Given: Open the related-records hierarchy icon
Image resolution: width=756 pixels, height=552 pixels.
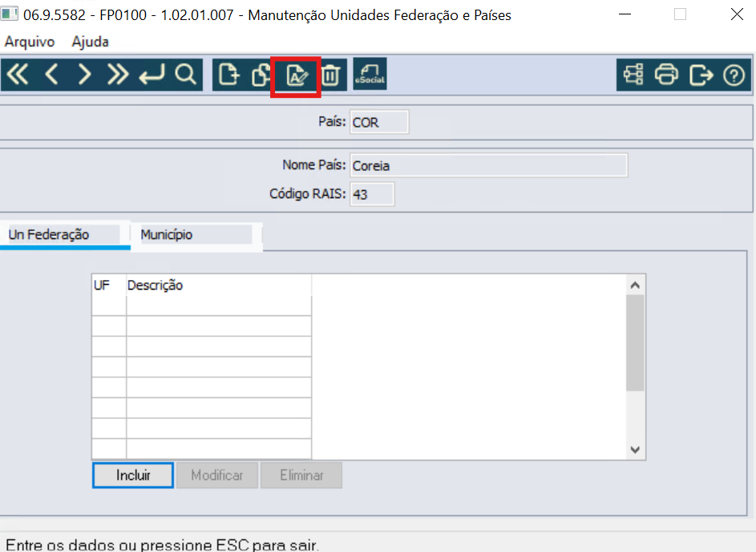Looking at the screenshot, I should point(633,75).
